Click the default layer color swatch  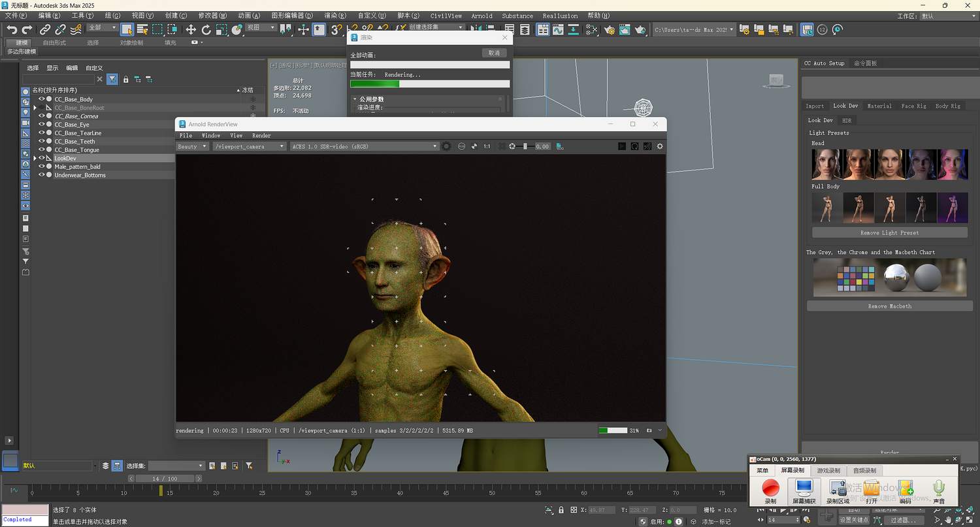(10, 460)
